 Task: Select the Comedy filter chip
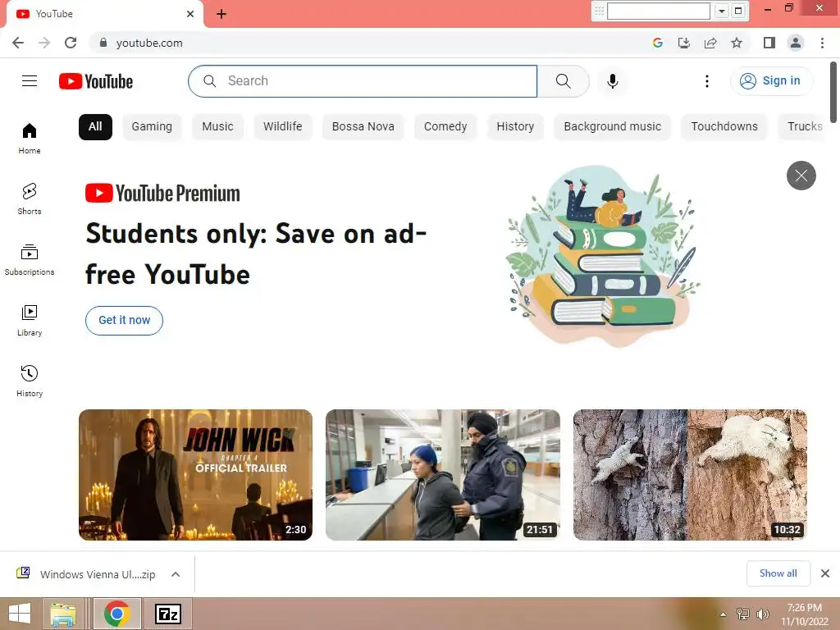pos(445,127)
